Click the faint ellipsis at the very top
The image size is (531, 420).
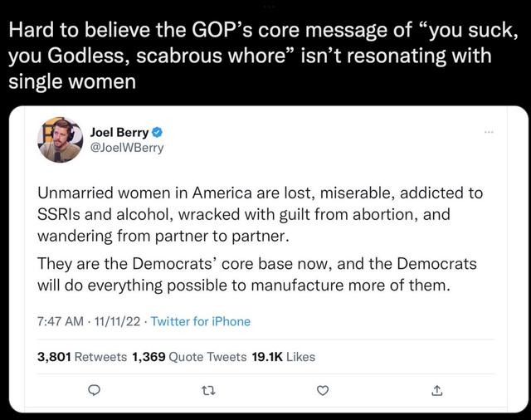(x=265, y=3)
